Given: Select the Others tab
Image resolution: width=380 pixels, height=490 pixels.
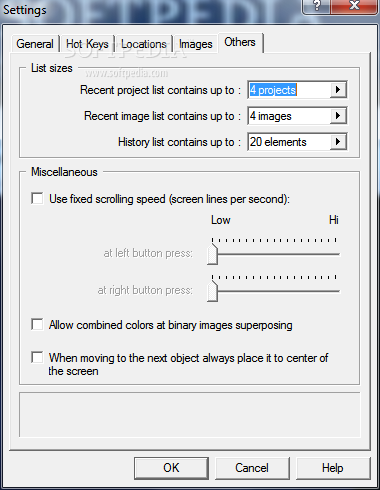Looking at the screenshot, I should click(x=240, y=42).
